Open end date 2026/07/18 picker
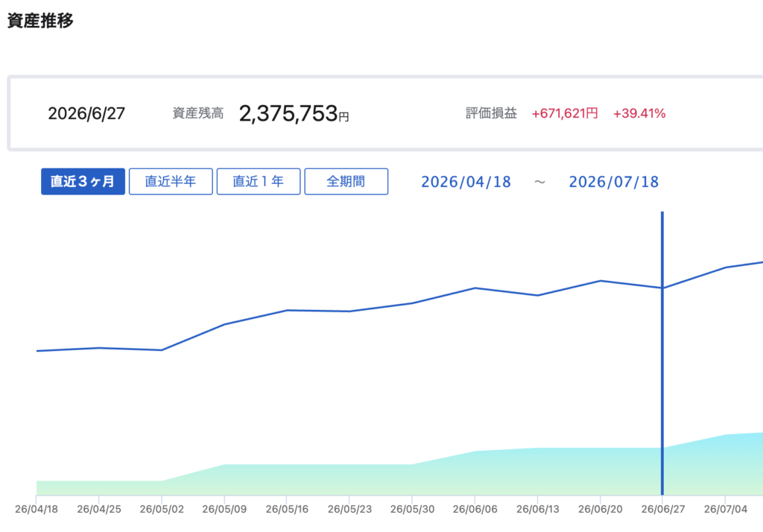Viewport: 763px width, 532px height. (x=614, y=182)
